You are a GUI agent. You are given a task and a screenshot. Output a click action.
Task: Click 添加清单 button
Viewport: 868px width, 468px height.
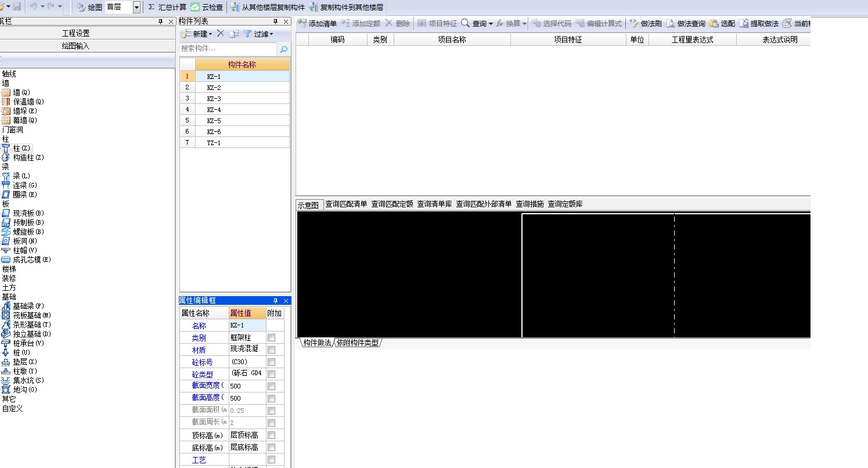pyautogui.click(x=317, y=24)
